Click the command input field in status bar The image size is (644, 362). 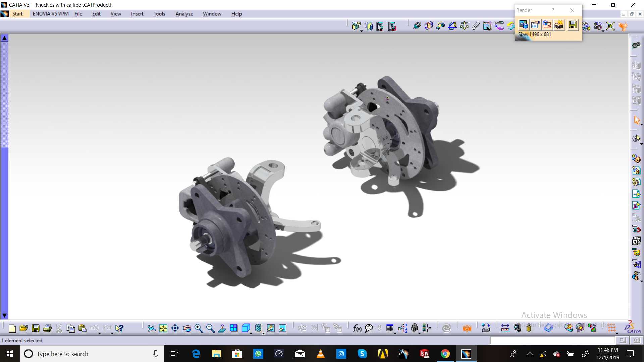[552, 341]
